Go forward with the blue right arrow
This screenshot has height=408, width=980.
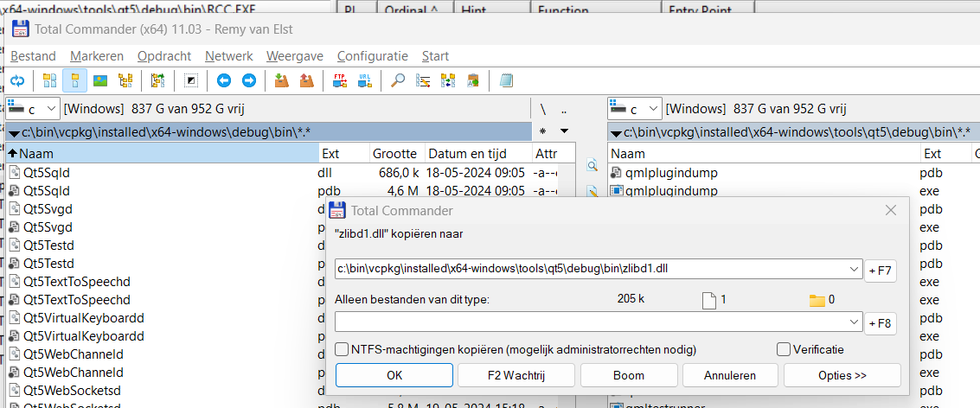(249, 80)
